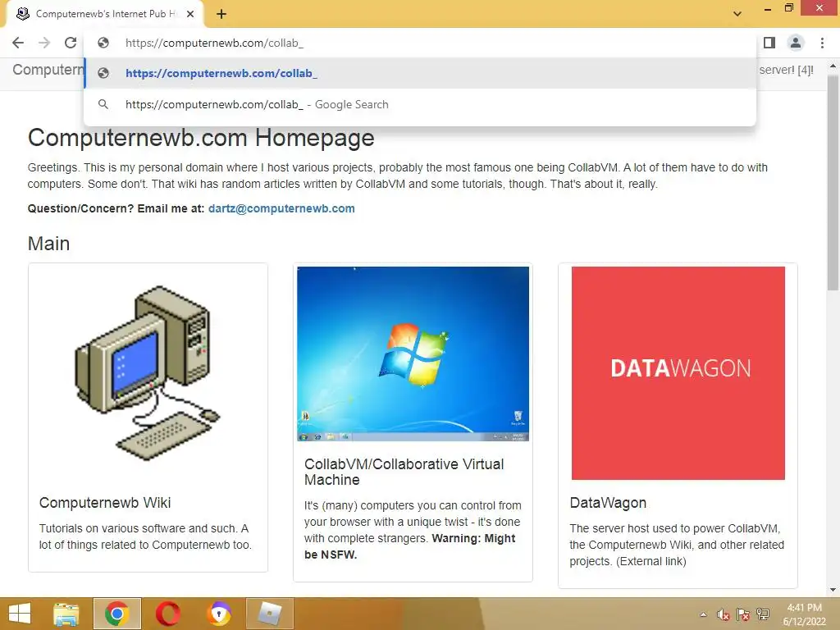The width and height of the screenshot is (840, 630).
Task: Click the Computernewb navbar brand
Action: point(48,70)
